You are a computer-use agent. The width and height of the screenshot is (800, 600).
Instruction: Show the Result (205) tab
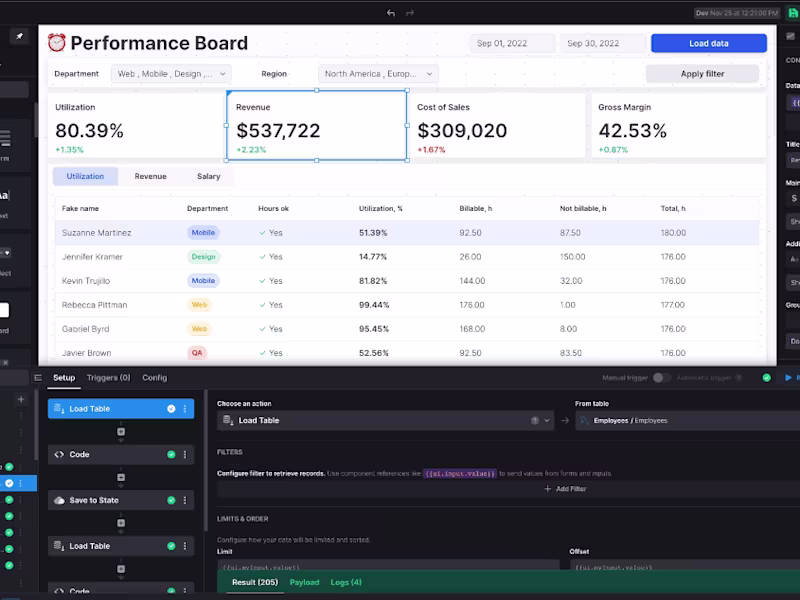point(255,582)
